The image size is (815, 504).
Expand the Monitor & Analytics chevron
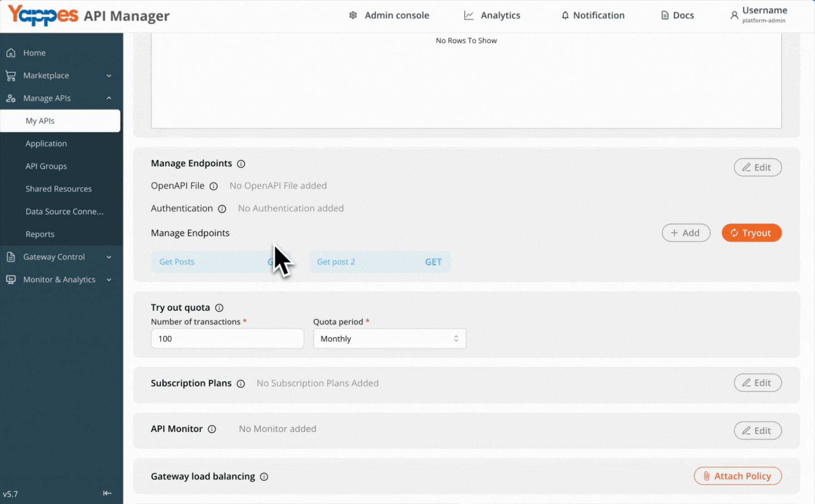(109, 280)
